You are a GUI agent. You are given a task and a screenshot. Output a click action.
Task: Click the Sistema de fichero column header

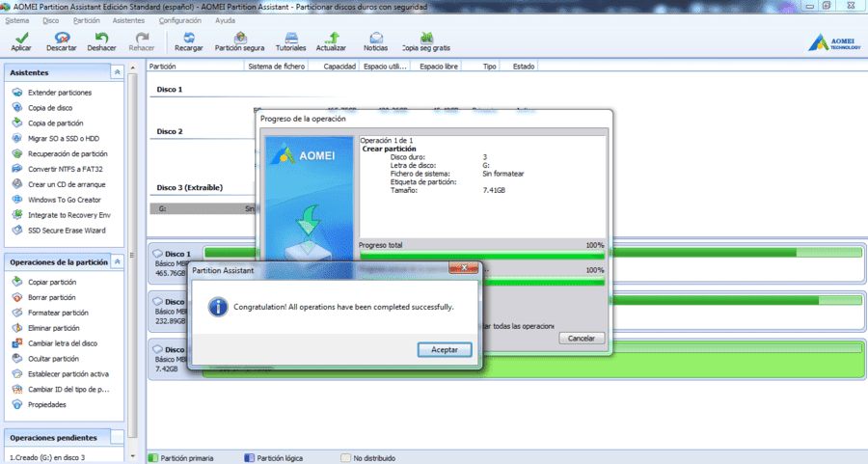coord(276,67)
